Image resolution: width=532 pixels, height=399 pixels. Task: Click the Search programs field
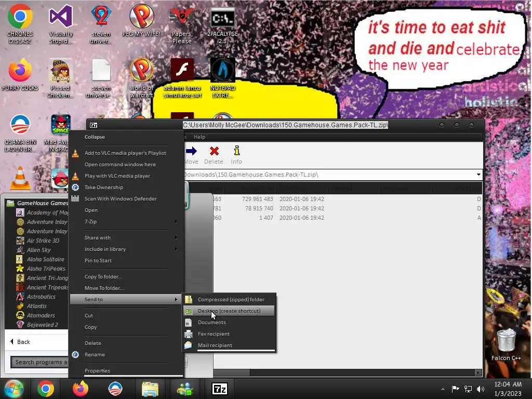39,362
